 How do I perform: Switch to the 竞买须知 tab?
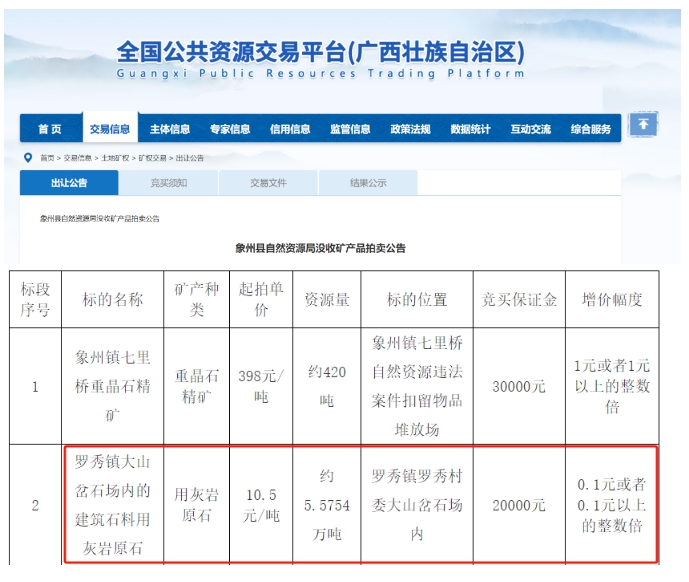coord(168,183)
